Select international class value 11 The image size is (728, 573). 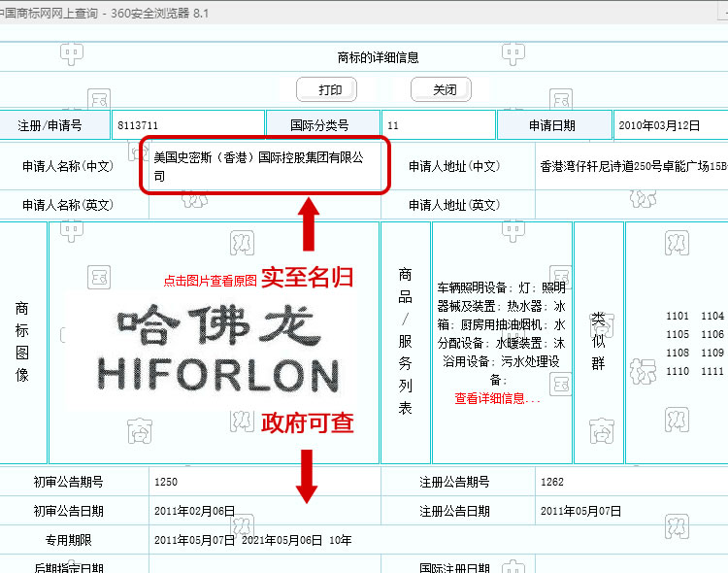click(393, 125)
